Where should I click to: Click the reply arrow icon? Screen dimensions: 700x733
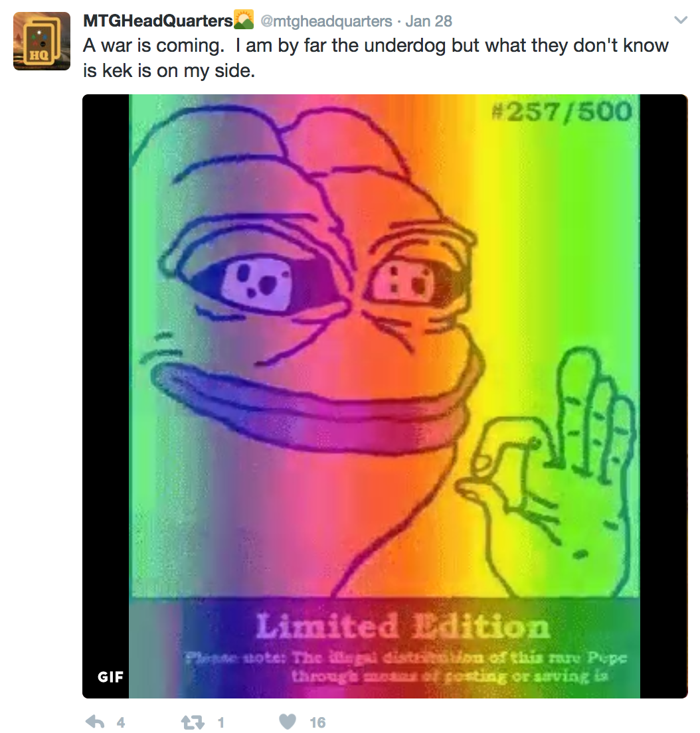(96, 722)
